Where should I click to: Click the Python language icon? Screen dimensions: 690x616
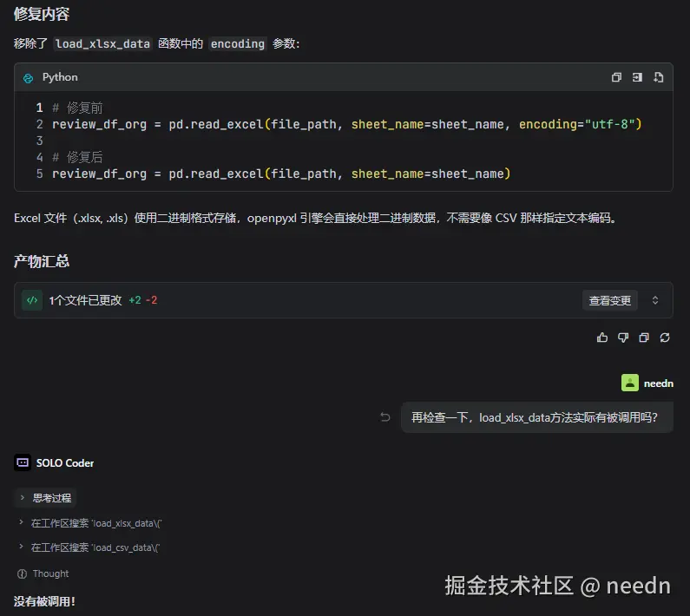coord(28,78)
